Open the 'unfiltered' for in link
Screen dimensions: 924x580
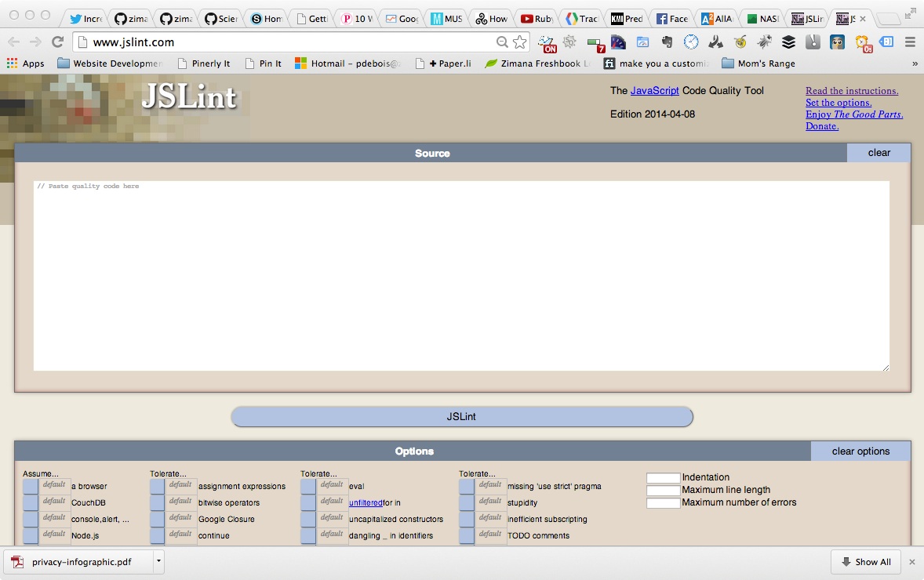[x=366, y=503]
